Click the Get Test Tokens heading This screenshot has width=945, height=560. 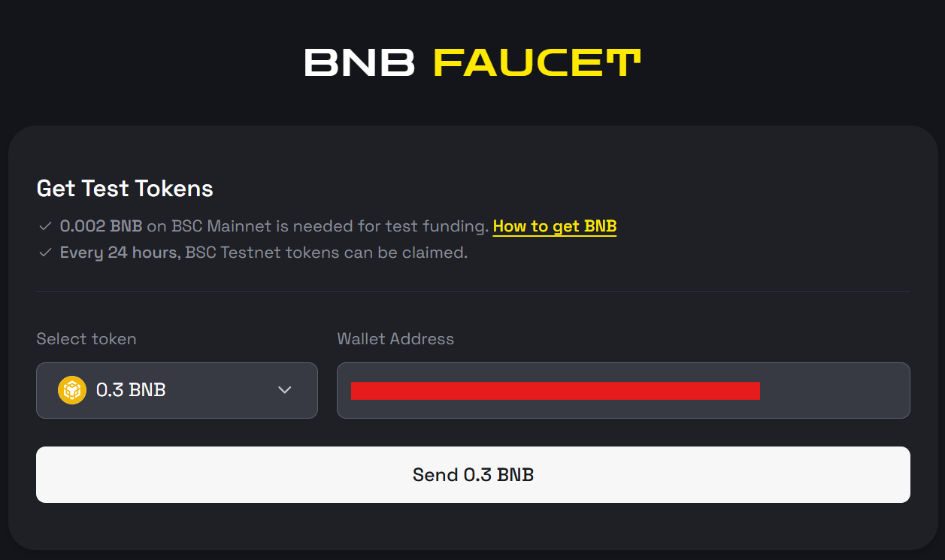pos(125,189)
